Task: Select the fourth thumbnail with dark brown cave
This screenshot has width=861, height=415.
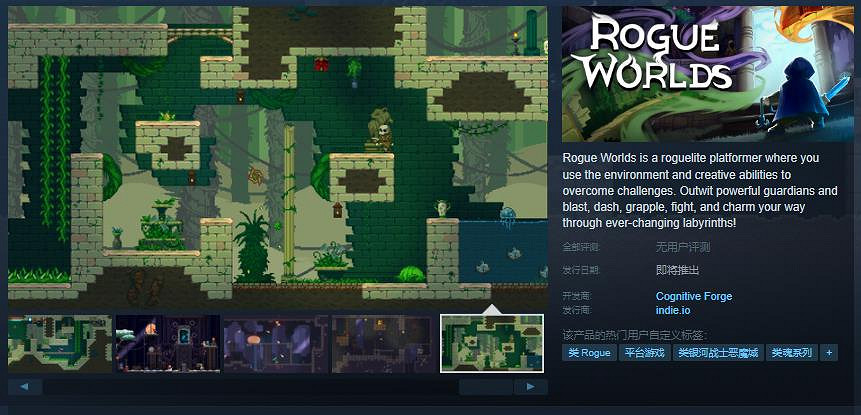Action: pos(383,344)
